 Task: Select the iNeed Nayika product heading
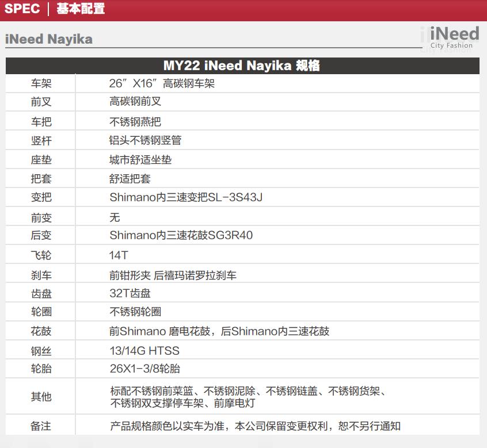pos(49,40)
